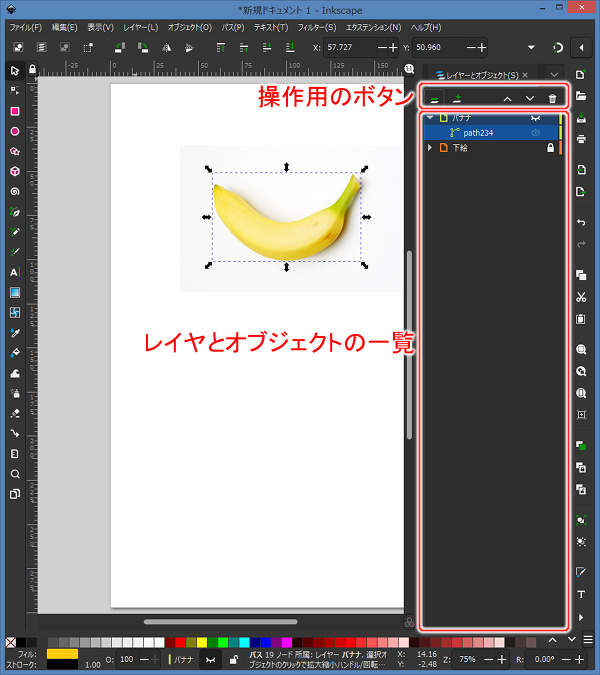Image resolution: width=600 pixels, height=675 pixels.
Task: Toggle visibility of バナナ layer
Action: [x=535, y=118]
